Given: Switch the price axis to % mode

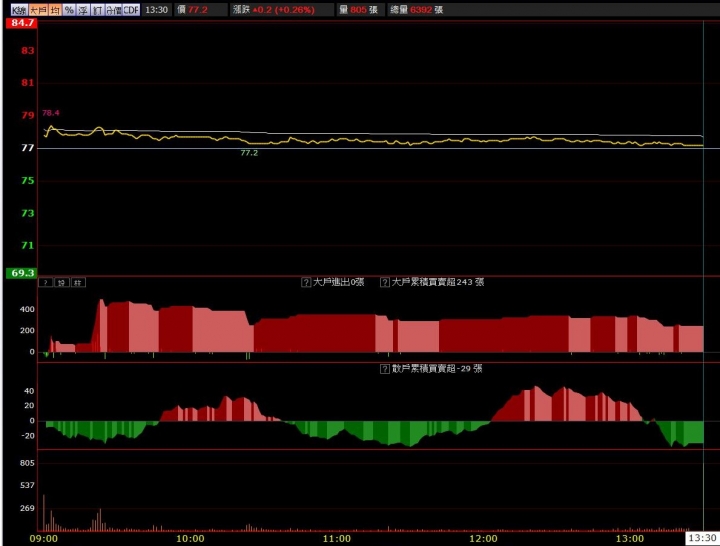Looking at the screenshot, I should tap(70, 9).
